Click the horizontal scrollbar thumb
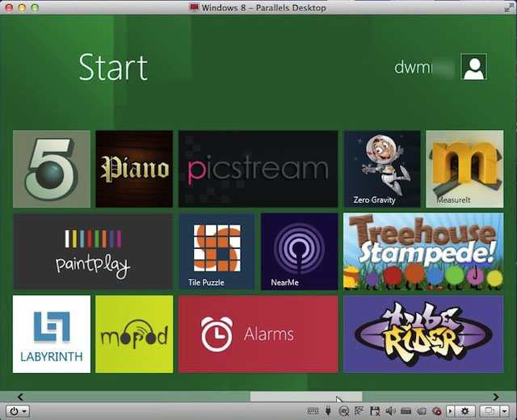The height and width of the screenshot is (420, 517). click(x=306, y=397)
